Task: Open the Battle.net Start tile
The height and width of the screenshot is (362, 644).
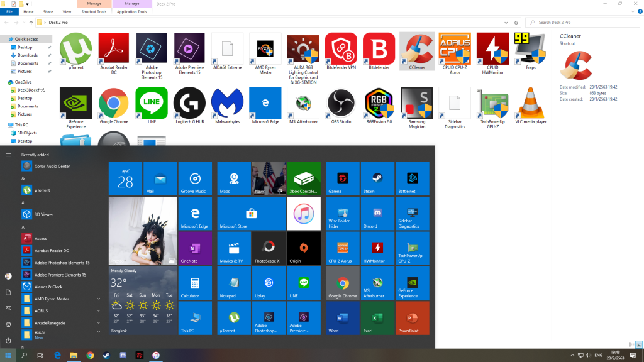Action: click(x=413, y=178)
